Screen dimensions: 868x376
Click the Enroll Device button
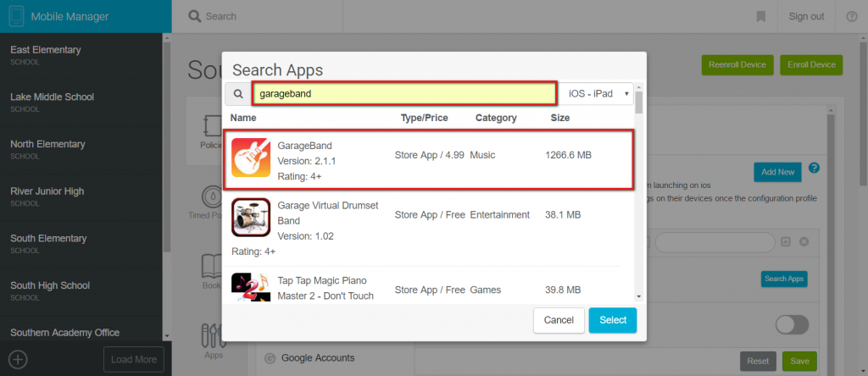click(811, 64)
